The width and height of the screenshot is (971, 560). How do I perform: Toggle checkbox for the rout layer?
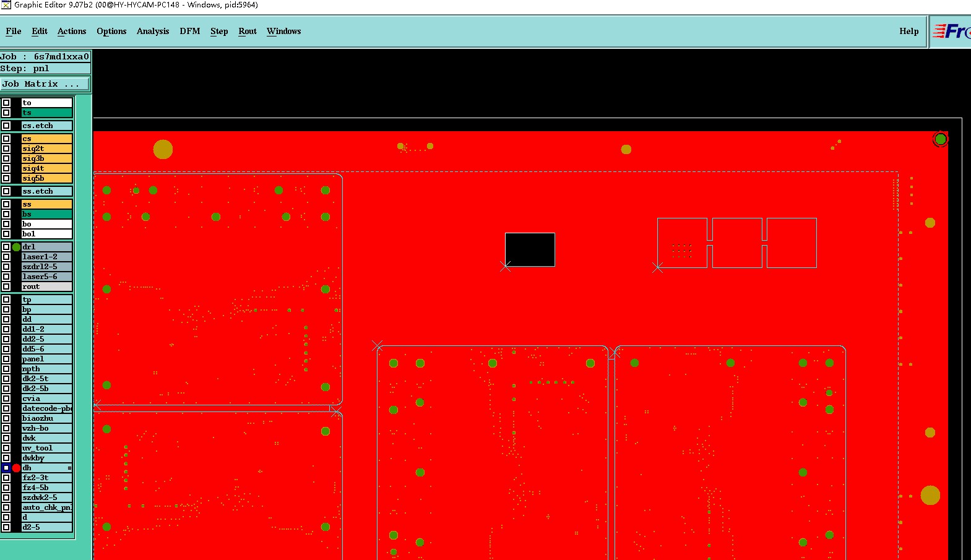[6, 286]
